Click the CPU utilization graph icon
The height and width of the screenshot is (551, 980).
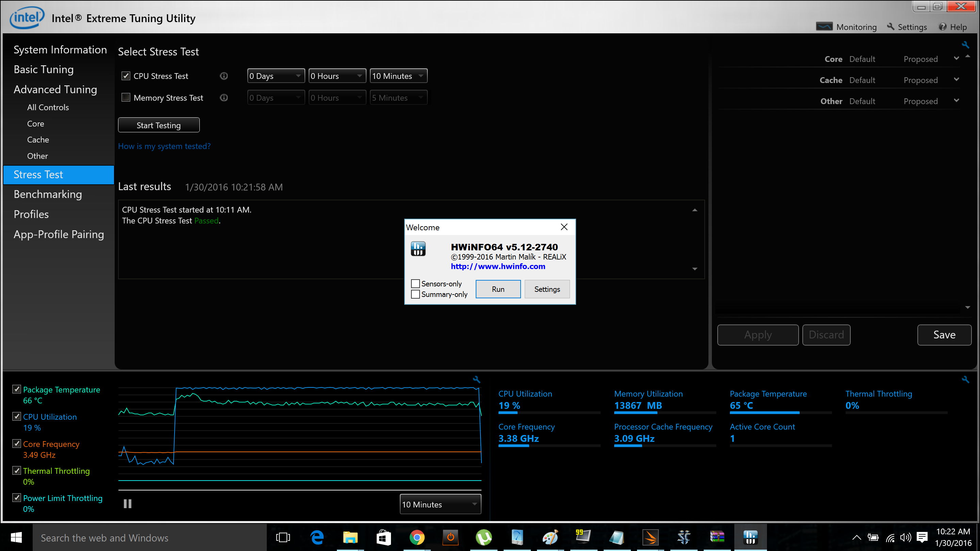pos(16,416)
